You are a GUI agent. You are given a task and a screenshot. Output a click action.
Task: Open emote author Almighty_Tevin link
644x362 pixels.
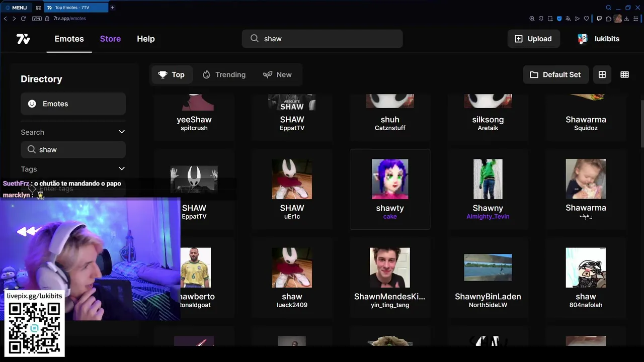click(x=488, y=216)
